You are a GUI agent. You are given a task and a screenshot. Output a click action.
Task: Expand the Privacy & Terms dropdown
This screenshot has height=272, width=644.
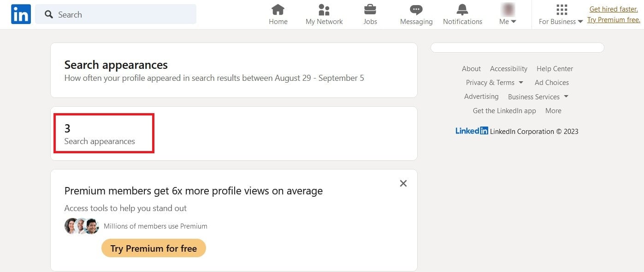495,83
